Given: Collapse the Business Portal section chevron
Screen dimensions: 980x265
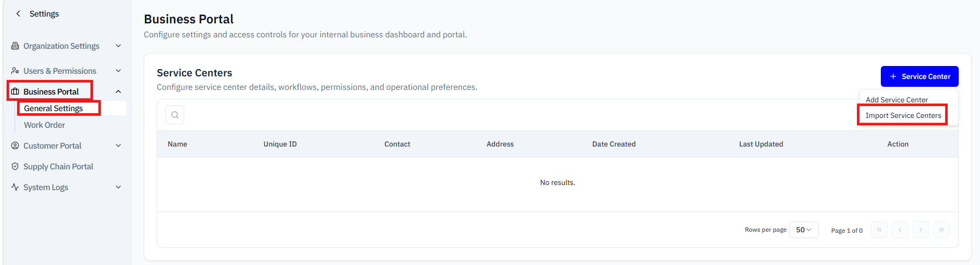Looking at the screenshot, I should coord(118,91).
